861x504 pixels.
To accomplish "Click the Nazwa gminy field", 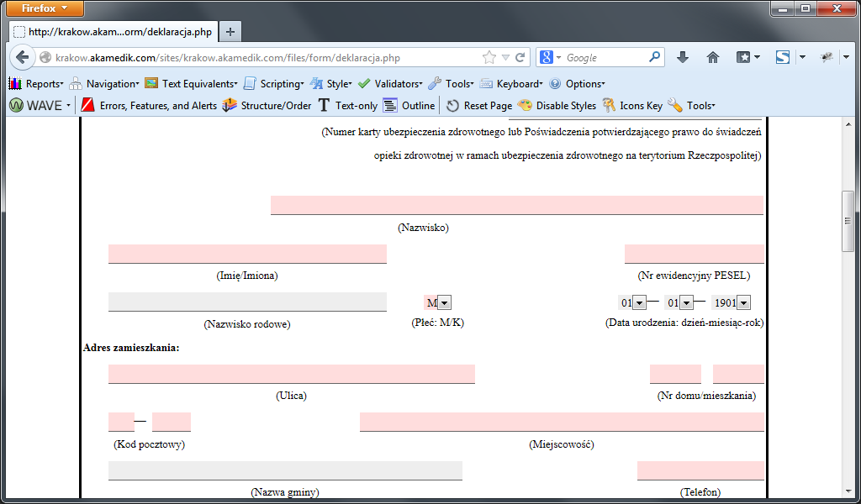I will tap(285, 470).
